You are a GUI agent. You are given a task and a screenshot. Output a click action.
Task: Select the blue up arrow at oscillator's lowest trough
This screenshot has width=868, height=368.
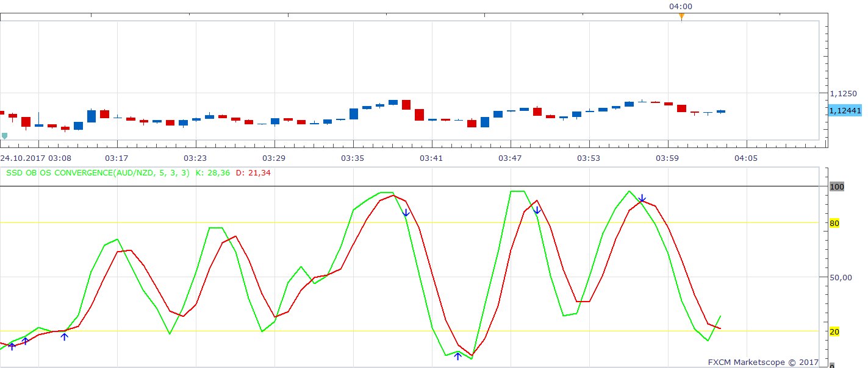[x=458, y=356]
